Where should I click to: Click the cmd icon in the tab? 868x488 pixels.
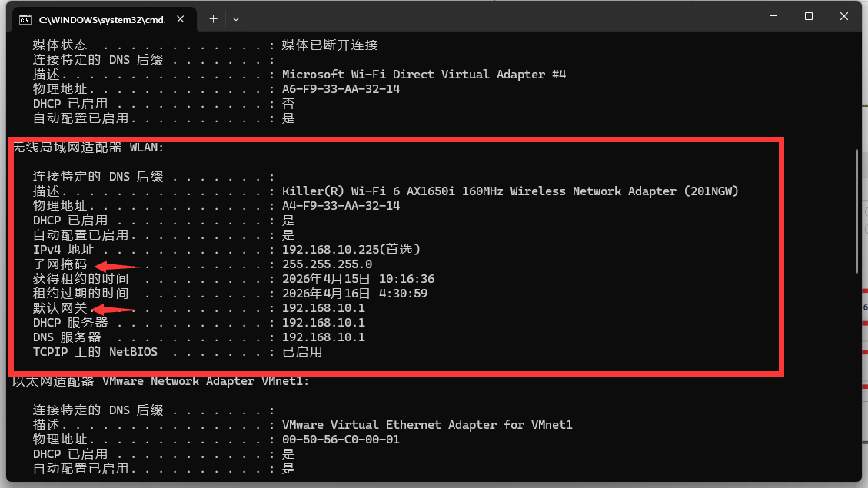pyautogui.click(x=25, y=20)
